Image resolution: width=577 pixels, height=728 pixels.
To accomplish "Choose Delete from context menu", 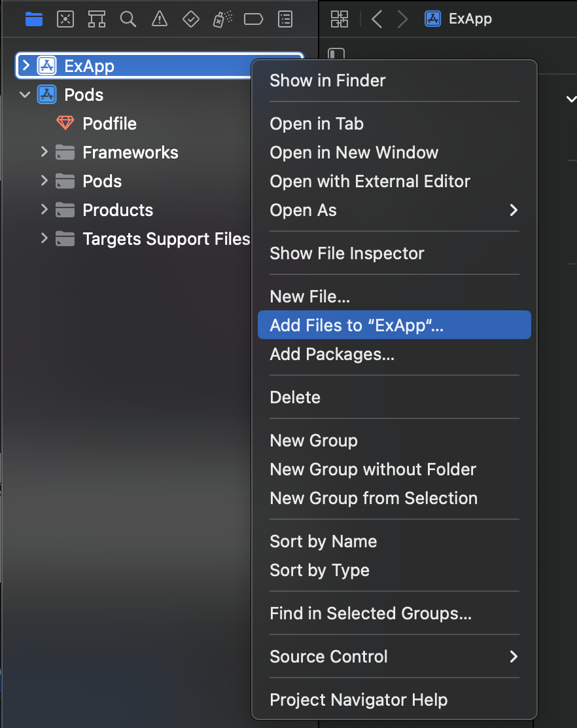I will [394, 397].
